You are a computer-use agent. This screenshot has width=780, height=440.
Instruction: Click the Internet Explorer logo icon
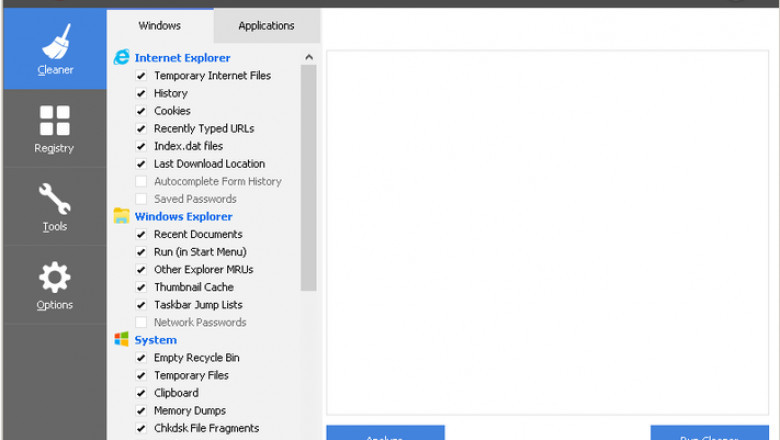(x=122, y=57)
